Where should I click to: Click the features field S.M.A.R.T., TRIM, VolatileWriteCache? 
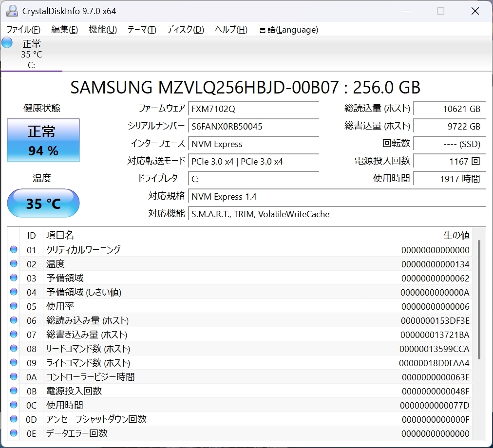coord(337,214)
